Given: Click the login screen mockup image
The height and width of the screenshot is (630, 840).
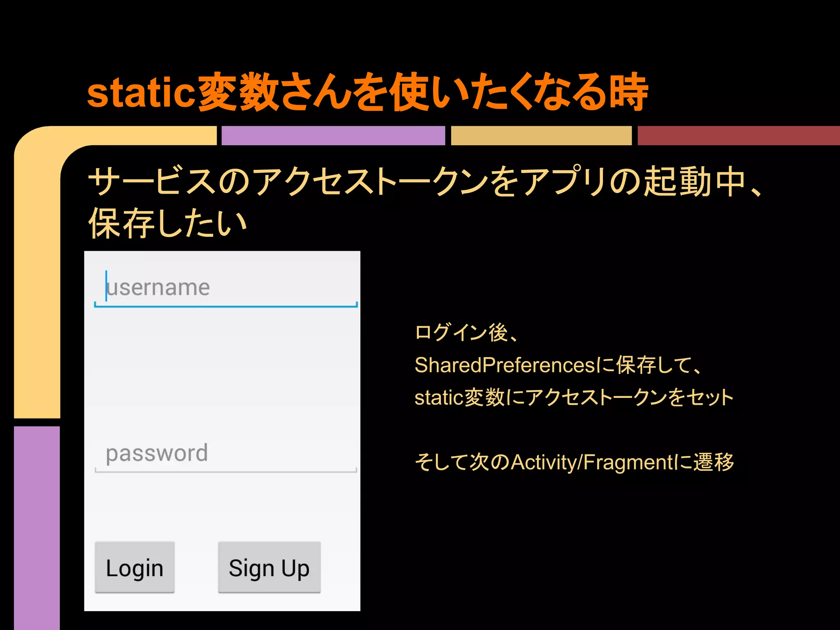Looking at the screenshot, I should coord(222,431).
